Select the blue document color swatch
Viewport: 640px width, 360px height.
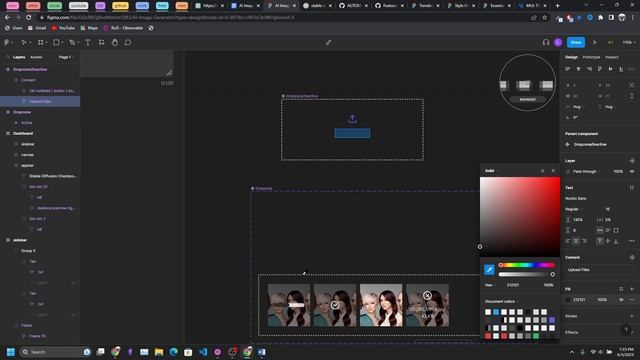pos(496,312)
